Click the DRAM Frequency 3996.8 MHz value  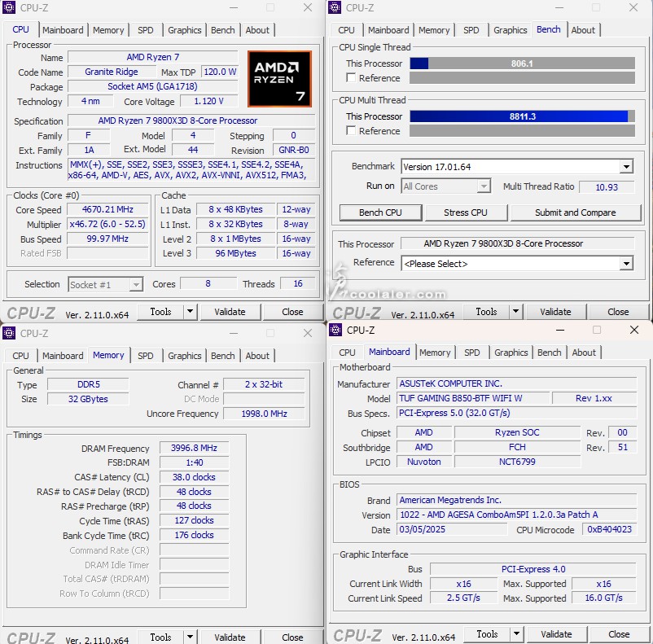(194, 448)
